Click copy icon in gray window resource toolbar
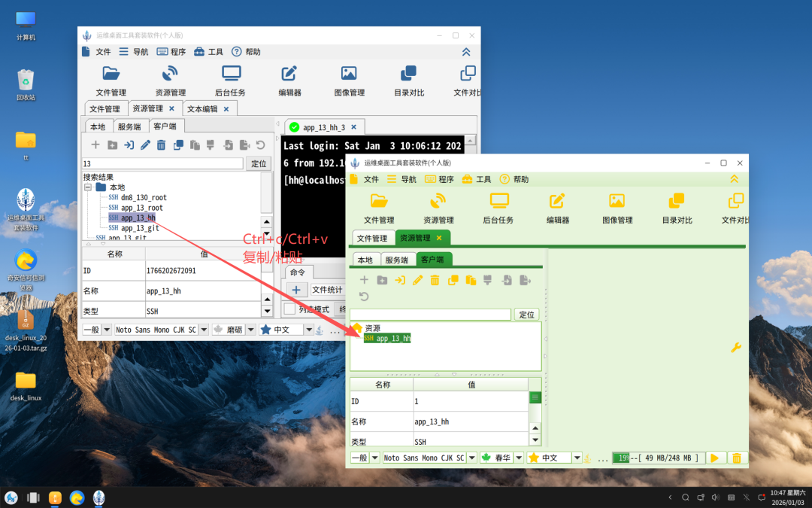This screenshot has width=812, height=508. tap(178, 145)
